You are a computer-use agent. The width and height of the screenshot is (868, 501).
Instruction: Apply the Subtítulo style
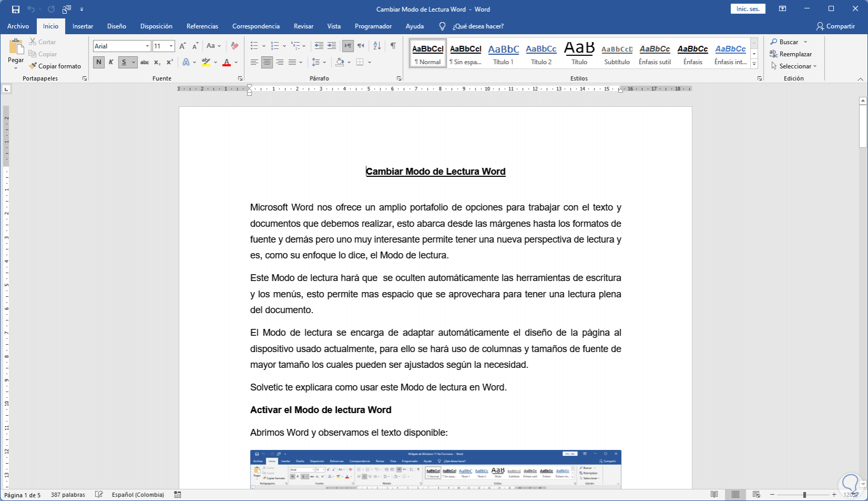pyautogui.click(x=617, y=53)
